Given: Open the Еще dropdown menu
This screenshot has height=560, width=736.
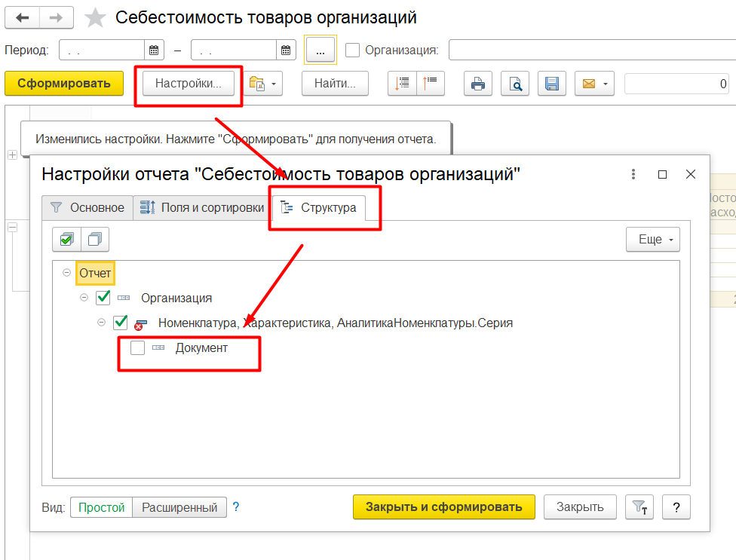Looking at the screenshot, I should click(653, 240).
